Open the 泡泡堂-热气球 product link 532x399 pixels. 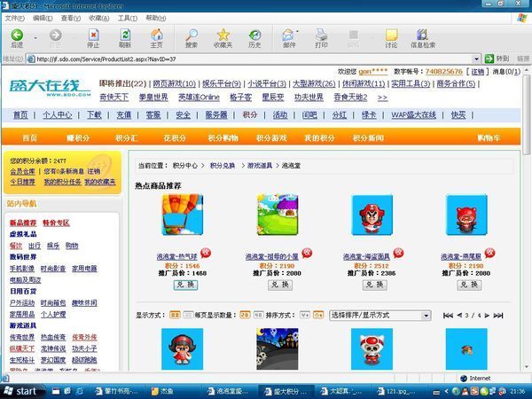(176, 257)
